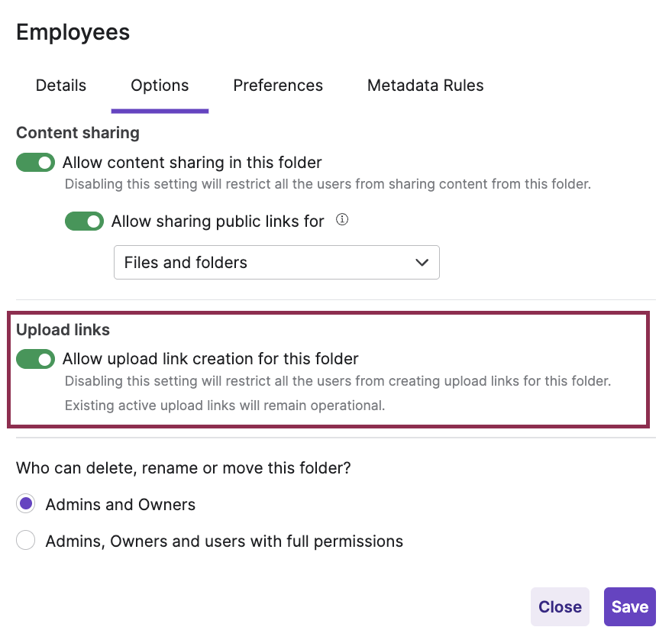Choose the users with full permissions radio button
Image resolution: width=672 pixels, height=640 pixels.
pyautogui.click(x=26, y=541)
